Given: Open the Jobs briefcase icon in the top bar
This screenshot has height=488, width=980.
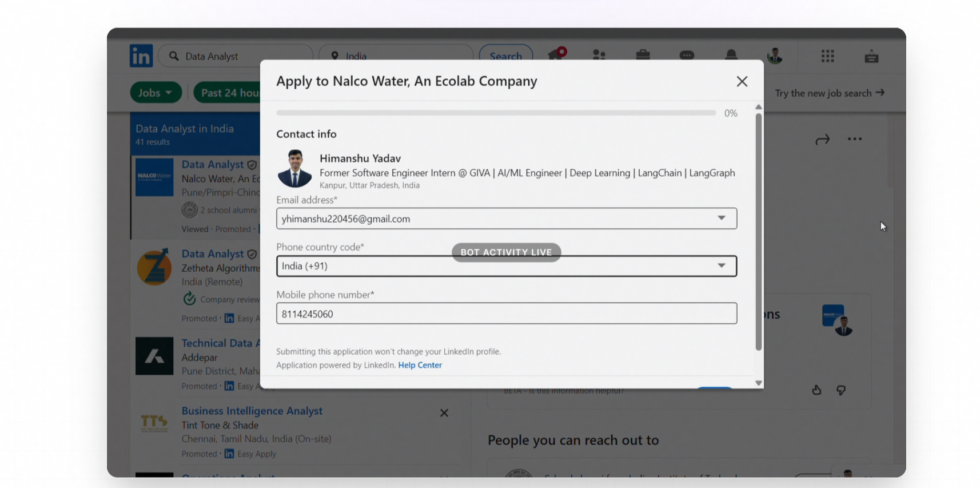Looking at the screenshot, I should pyautogui.click(x=643, y=55).
